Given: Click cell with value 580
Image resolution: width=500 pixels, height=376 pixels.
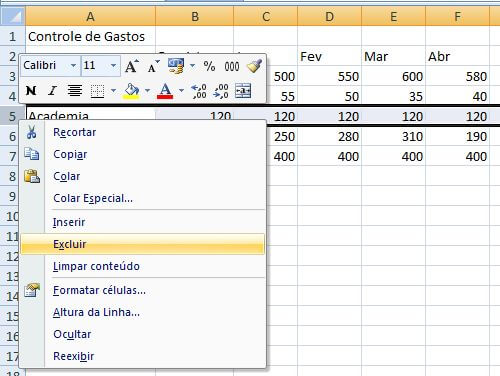Looking at the screenshot, I should pos(457,76).
